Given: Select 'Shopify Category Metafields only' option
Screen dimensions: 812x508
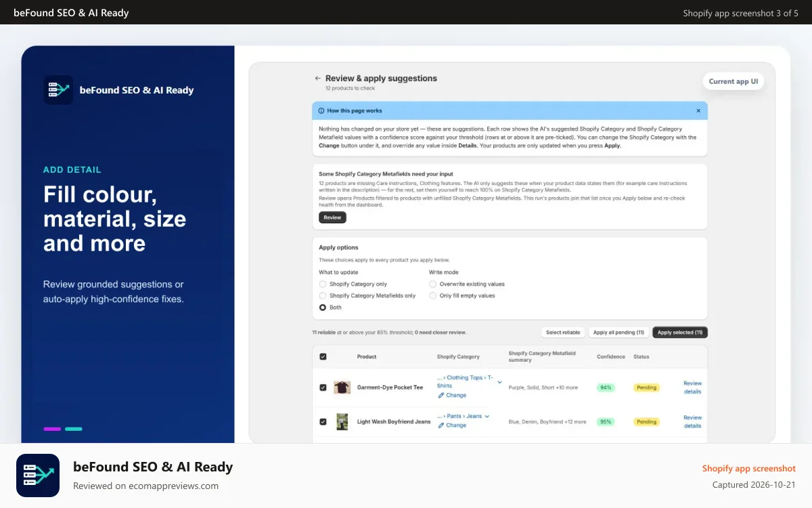Looking at the screenshot, I should [323, 295].
